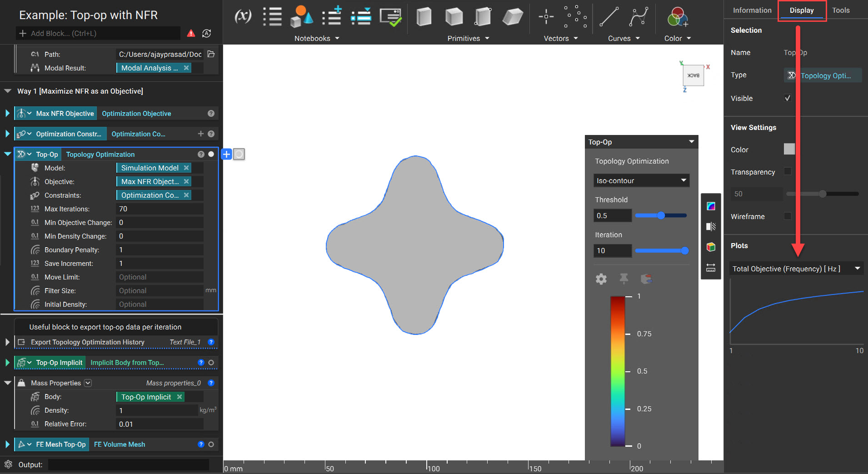Collapse the Way 1 Maximize NFR section

point(7,91)
